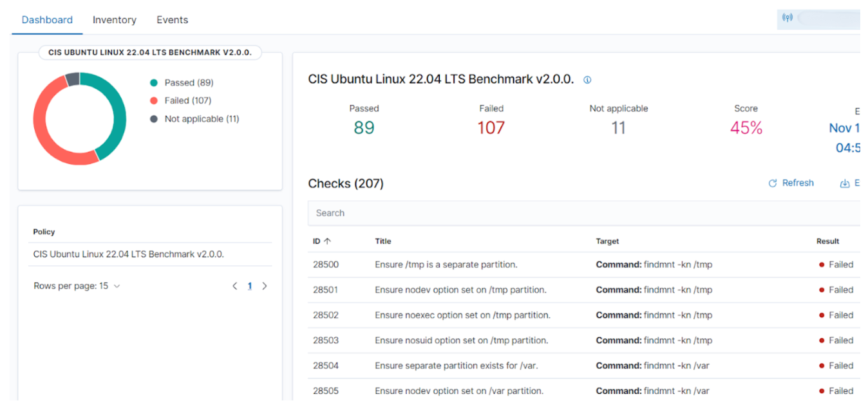
Task: Click the Checks (207) heading
Action: (x=346, y=184)
